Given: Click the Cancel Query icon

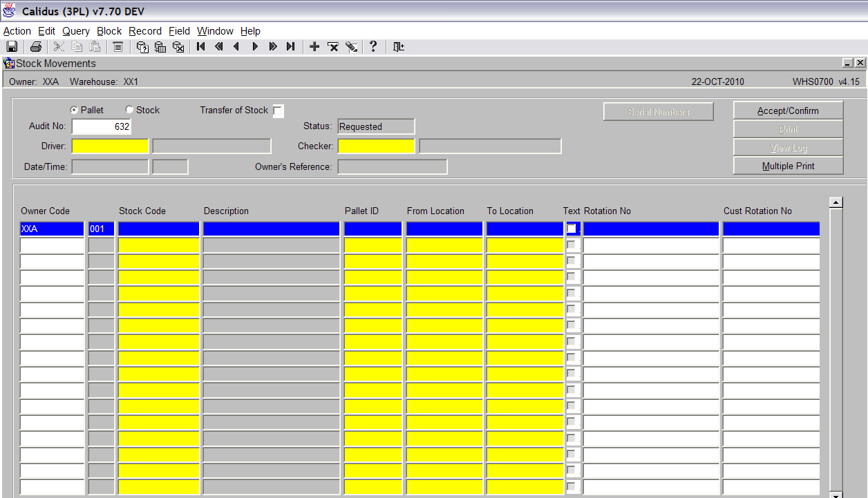Looking at the screenshot, I should click(178, 47).
